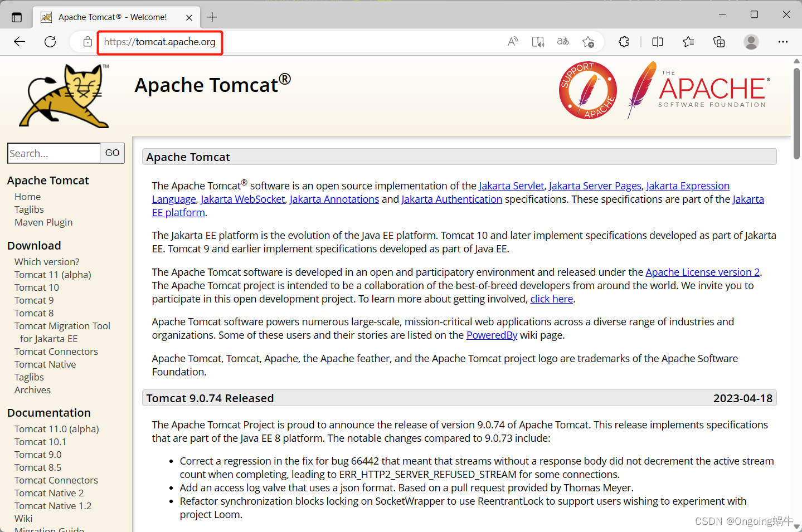Open the browser Extensions icon

[x=623, y=41]
